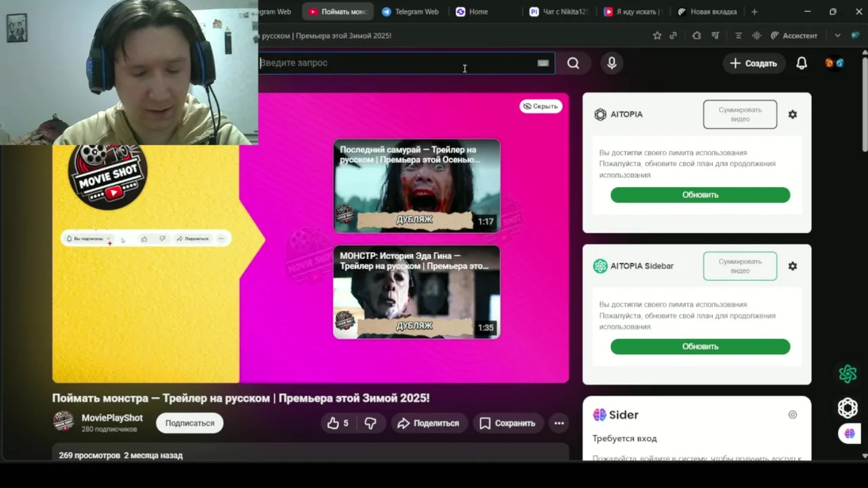
Task: Click the Sider brain logo
Action: (599, 415)
